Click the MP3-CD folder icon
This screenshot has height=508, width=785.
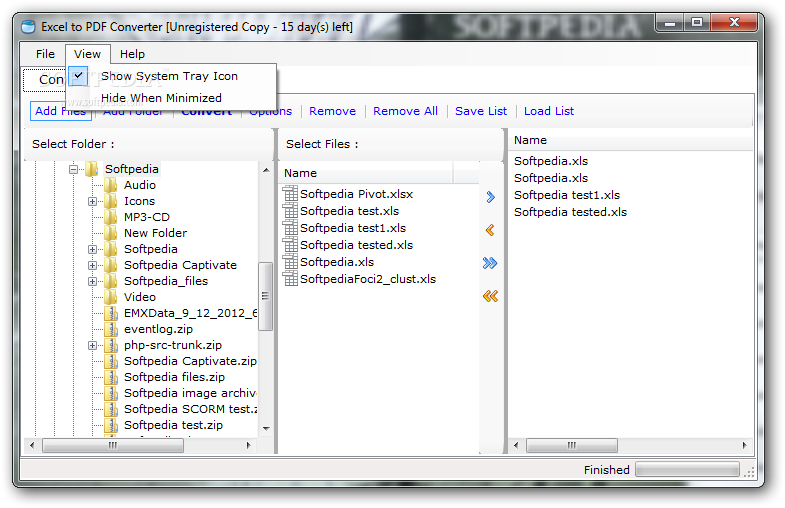(111, 217)
